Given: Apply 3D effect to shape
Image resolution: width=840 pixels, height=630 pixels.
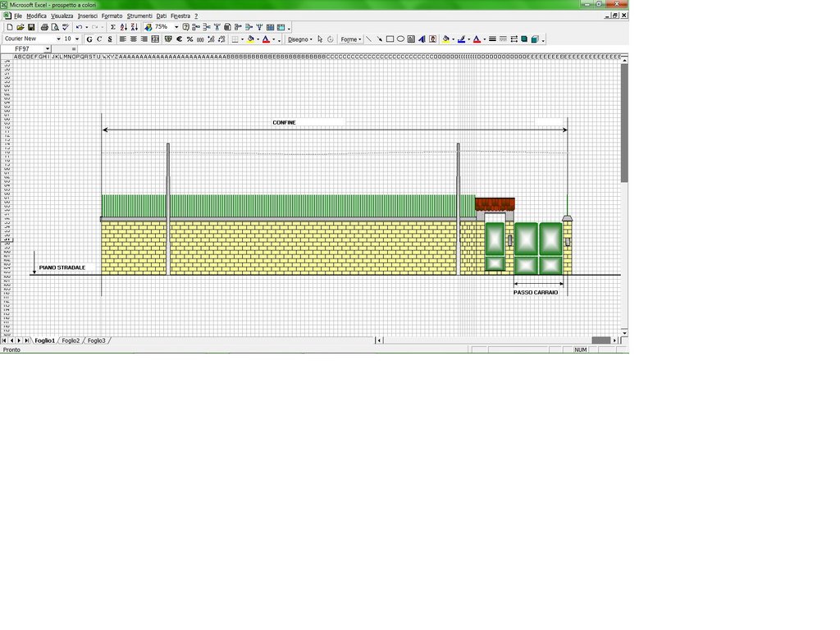Looking at the screenshot, I should point(535,39).
